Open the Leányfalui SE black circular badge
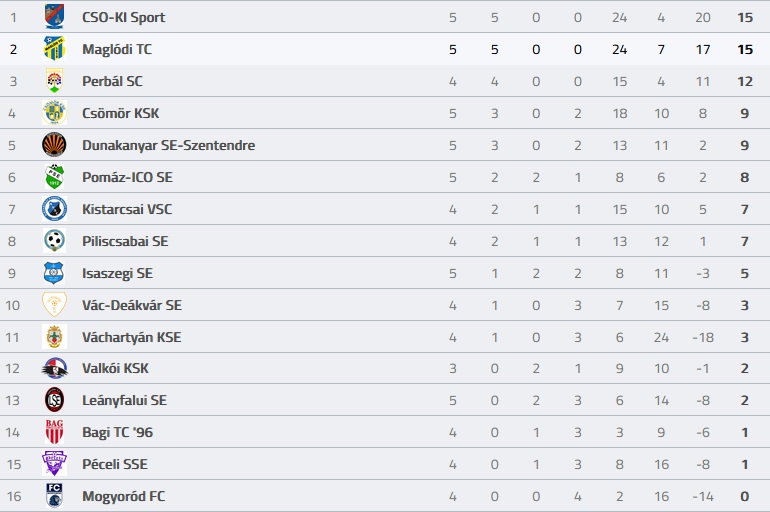 click(54, 400)
